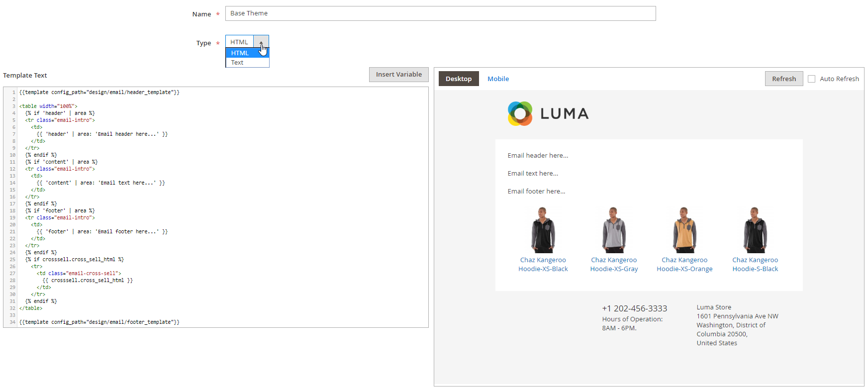
Task: Switch to the Mobile preview tab
Action: pyautogui.click(x=498, y=79)
